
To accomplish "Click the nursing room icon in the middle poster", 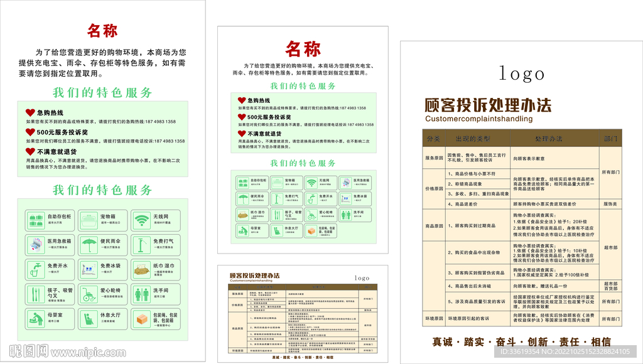I will (x=243, y=231).
